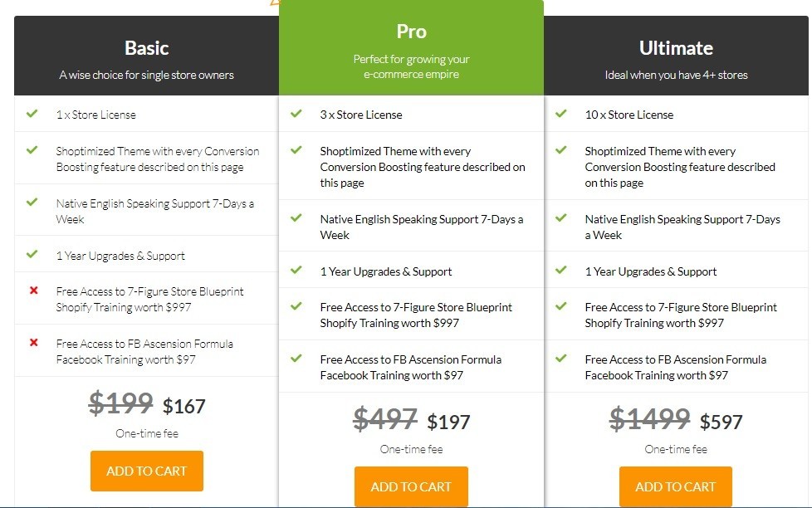
Task: Select the Pro plan green header
Action: click(x=411, y=47)
